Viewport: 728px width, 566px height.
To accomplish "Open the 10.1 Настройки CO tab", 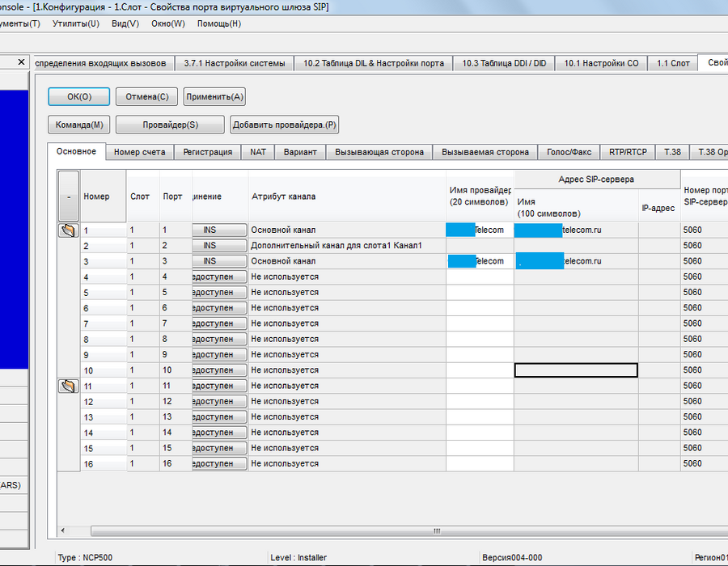I will [x=601, y=63].
